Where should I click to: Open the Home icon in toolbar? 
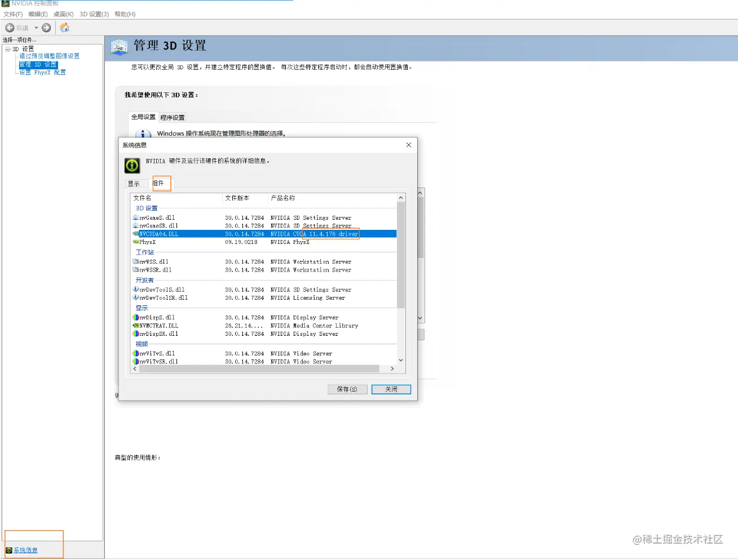(65, 28)
